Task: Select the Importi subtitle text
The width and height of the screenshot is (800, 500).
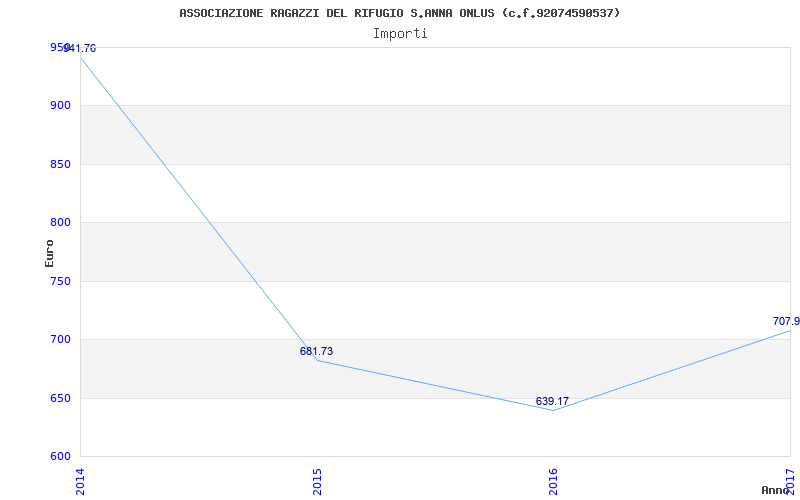Action: click(x=400, y=34)
